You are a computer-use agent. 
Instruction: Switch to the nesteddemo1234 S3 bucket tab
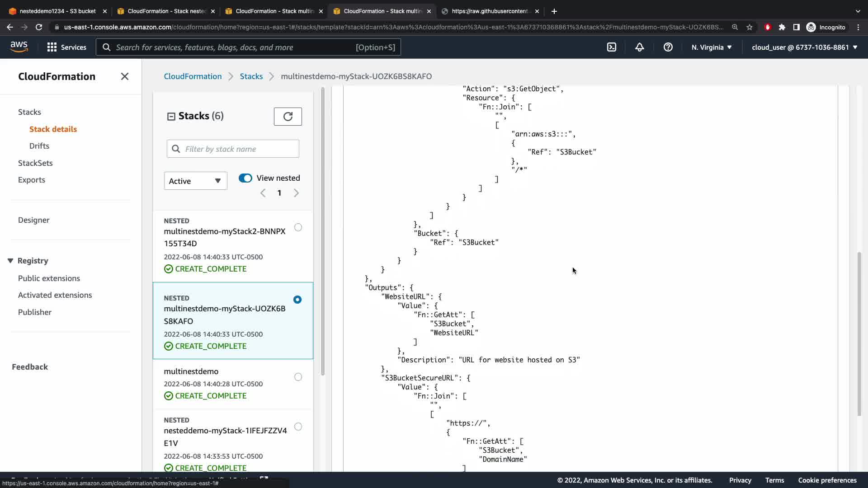coord(57,11)
